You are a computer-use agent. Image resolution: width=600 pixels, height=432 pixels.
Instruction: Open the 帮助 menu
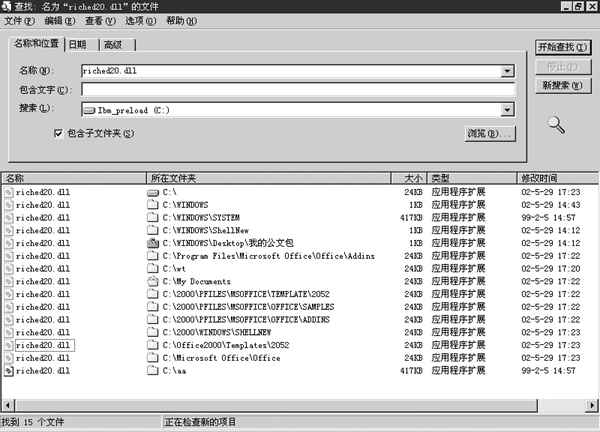point(181,21)
